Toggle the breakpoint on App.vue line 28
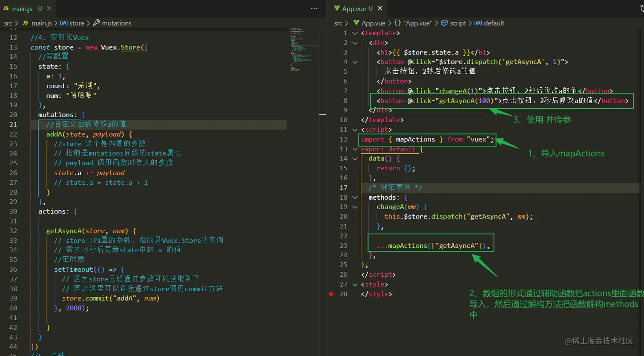Image resolution: width=644 pixels, height=356 pixels. pyautogui.click(x=331, y=294)
